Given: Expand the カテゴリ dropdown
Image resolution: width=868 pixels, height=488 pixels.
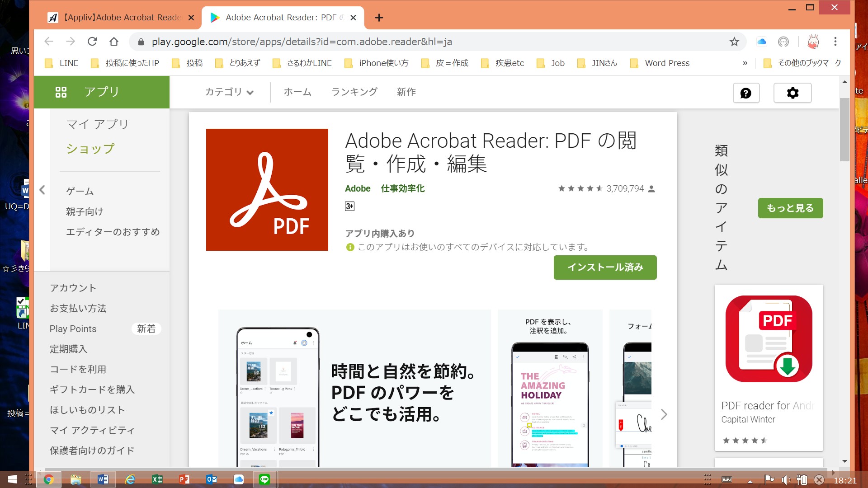Looking at the screenshot, I should (229, 92).
